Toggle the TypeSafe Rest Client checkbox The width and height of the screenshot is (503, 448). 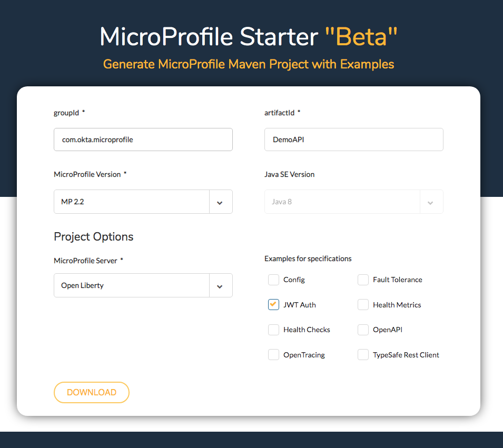[363, 355]
